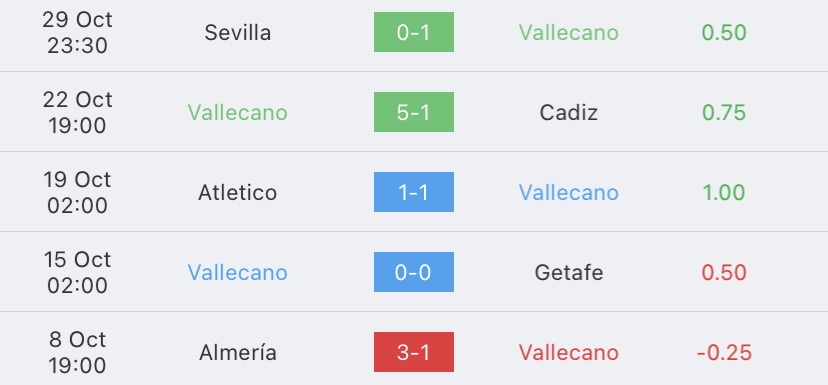This screenshot has height=385, width=828.
Task: Click the 0.75 handicap value
Action: (724, 112)
